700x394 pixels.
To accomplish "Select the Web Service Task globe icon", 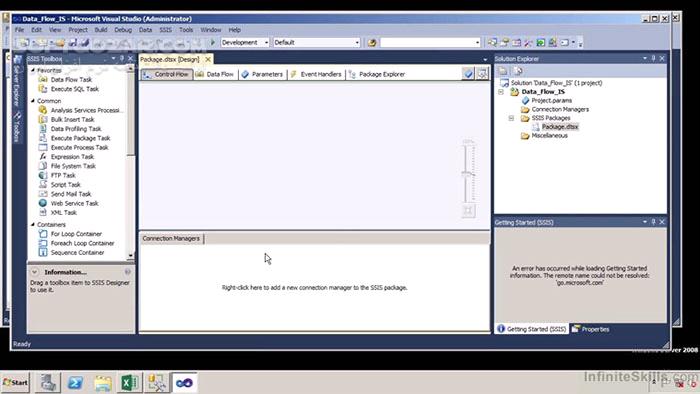I will 43,203.
